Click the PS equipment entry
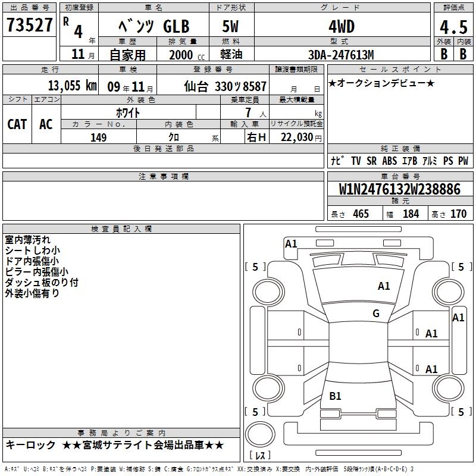Viewport: 476px width, 476px height. [x=448, y=161]
